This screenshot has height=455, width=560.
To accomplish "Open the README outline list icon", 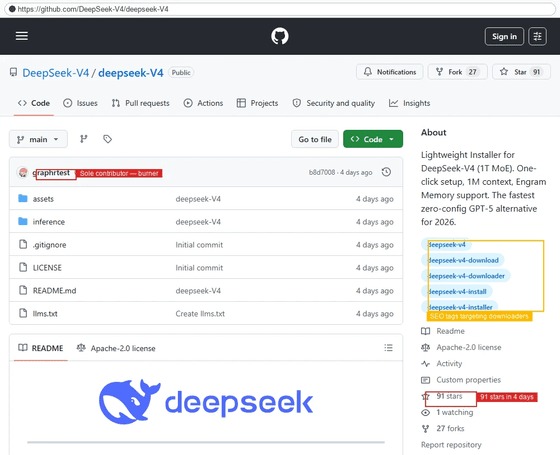I will (388, 348).
